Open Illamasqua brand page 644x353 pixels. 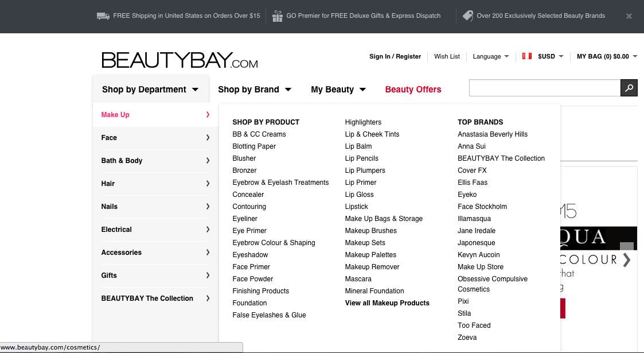point(474,219)
